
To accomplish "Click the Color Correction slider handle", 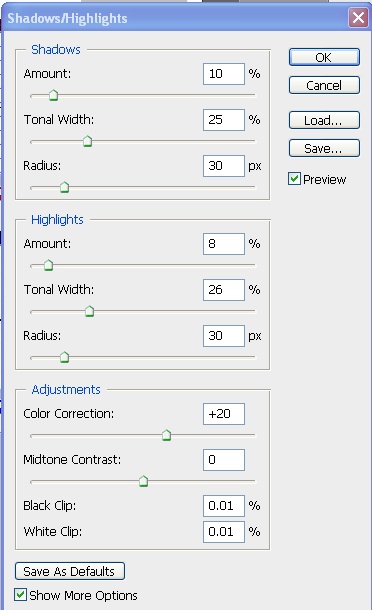I will pos(167,435).
